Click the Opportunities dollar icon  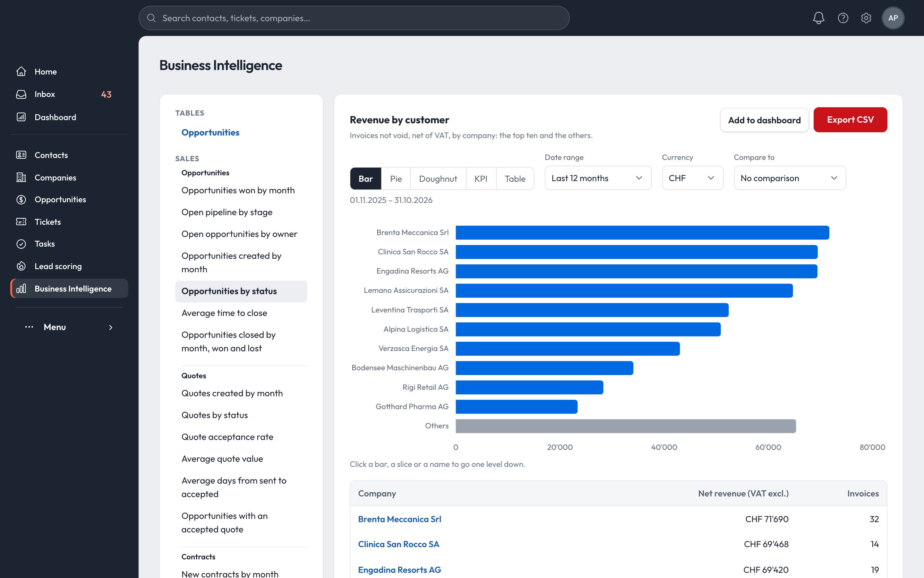[x=21, y=199]
